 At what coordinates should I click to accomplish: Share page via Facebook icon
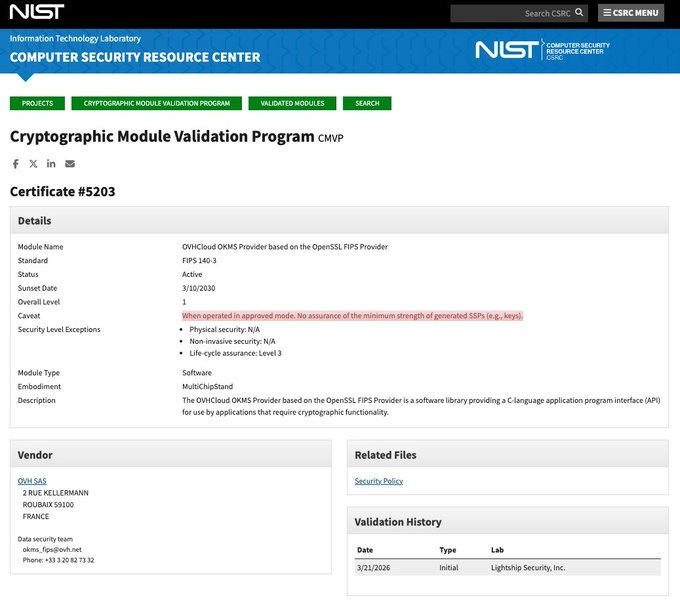tap(16, 164)
